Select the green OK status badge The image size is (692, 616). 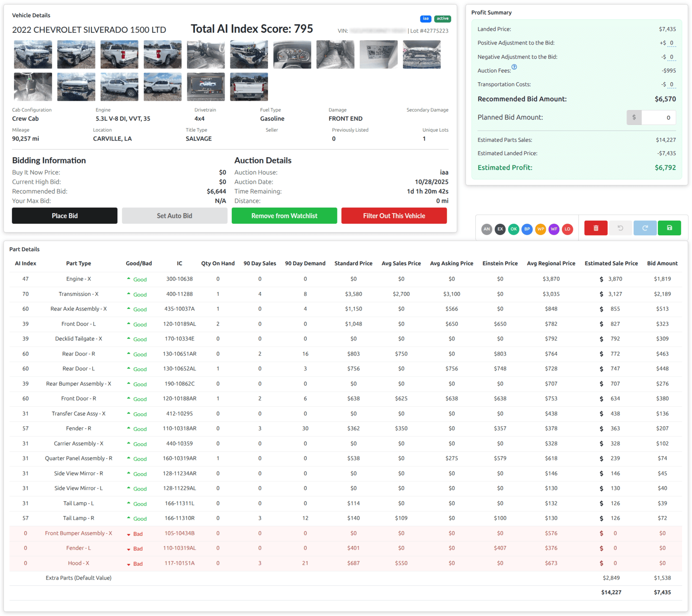click(x=513, y=229)
